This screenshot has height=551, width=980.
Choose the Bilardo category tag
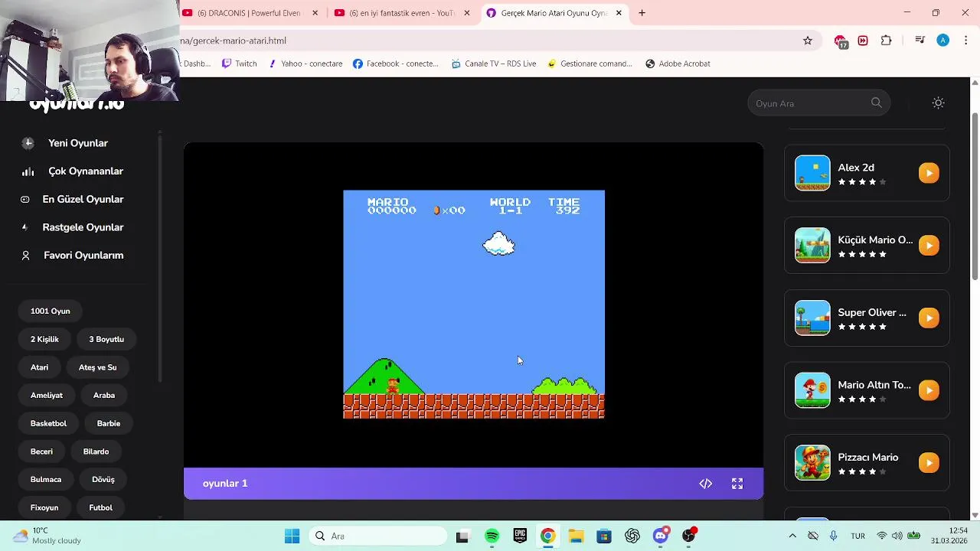96,452
